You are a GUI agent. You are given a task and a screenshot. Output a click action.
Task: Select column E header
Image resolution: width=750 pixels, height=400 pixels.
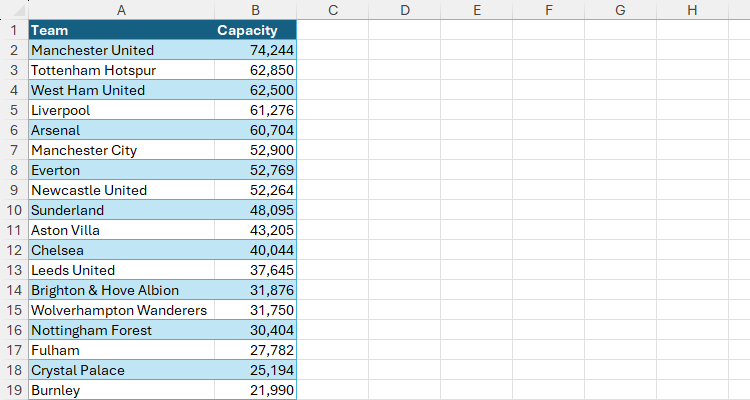(x=477, y=10)
